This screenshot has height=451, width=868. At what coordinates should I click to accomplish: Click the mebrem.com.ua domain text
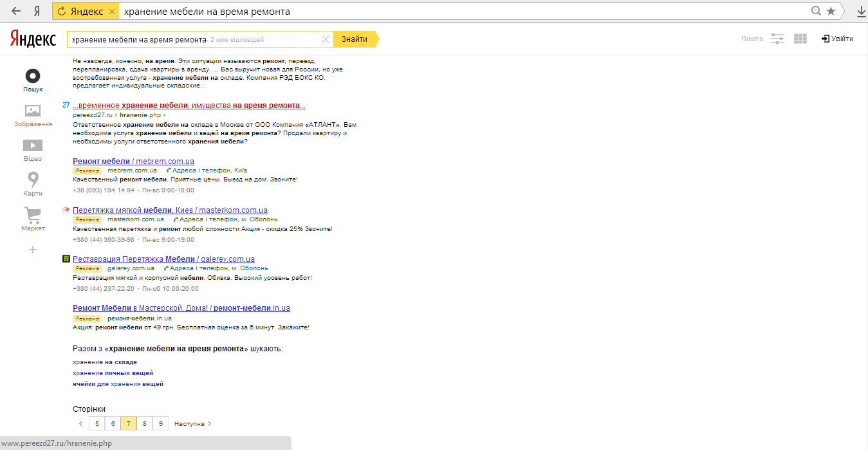point(133,170)
